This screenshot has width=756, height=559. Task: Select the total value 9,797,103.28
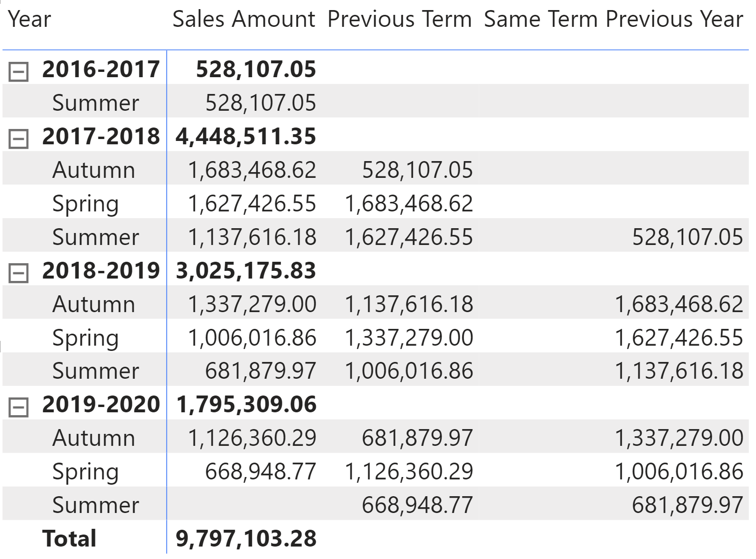[246, 538]
